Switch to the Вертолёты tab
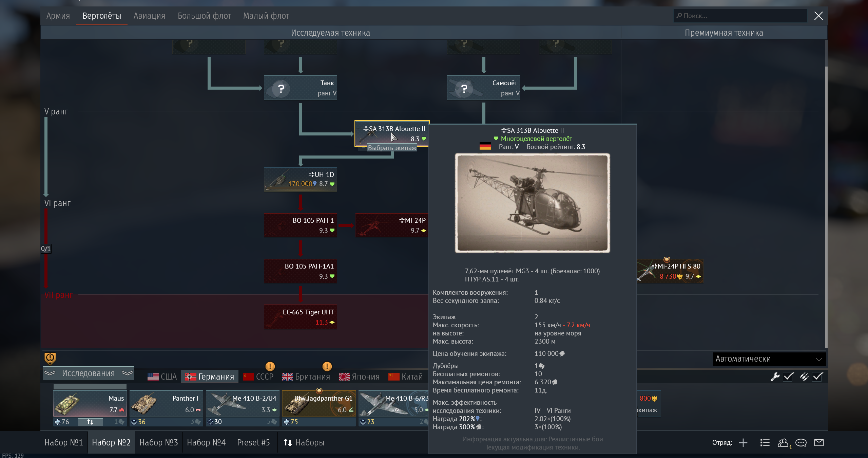868x458 pixels. point(102,16)
